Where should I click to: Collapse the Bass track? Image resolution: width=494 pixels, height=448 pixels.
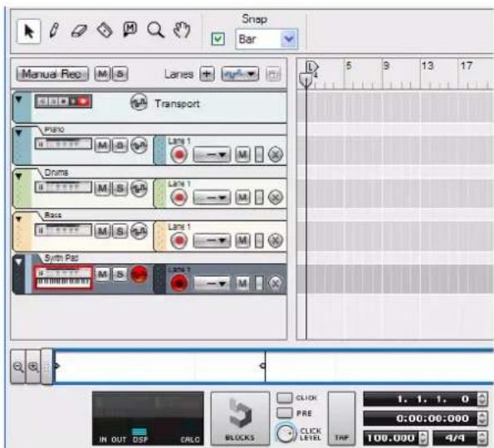19,219
